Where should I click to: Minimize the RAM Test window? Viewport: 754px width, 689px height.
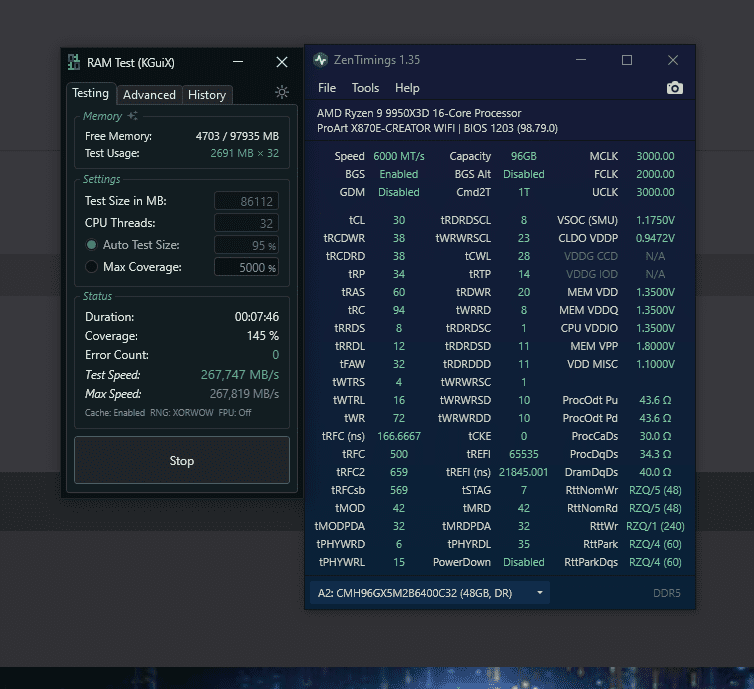point(238,62)
